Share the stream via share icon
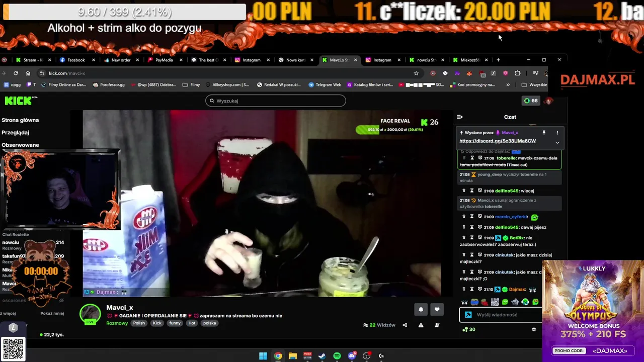Image resolution: width=644 pixels, height=362 pixels. 405,325
